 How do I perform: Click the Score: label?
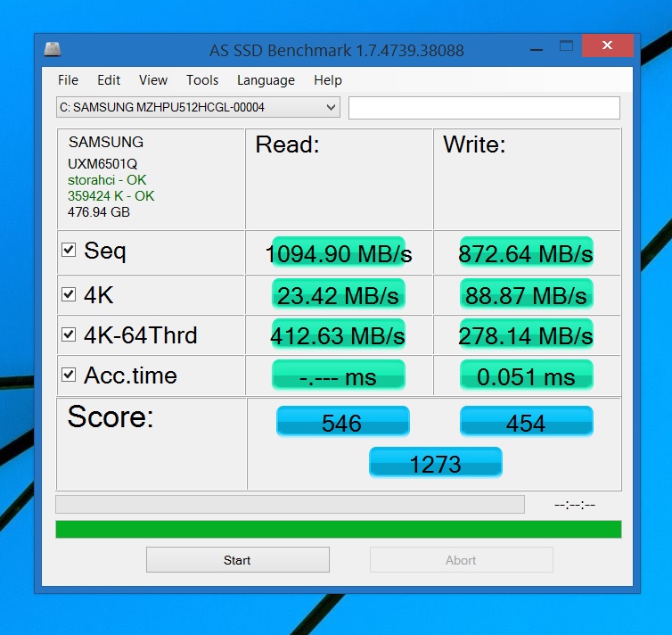(x=111, y=416)
